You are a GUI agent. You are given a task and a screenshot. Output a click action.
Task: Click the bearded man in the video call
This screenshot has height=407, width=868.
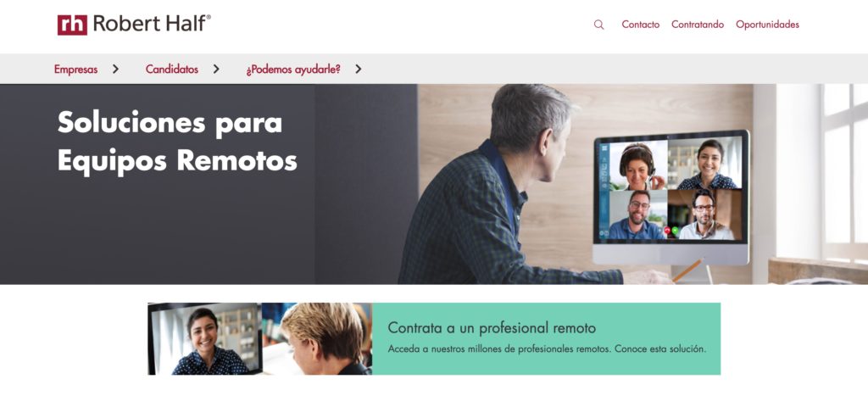coord(637,215)
